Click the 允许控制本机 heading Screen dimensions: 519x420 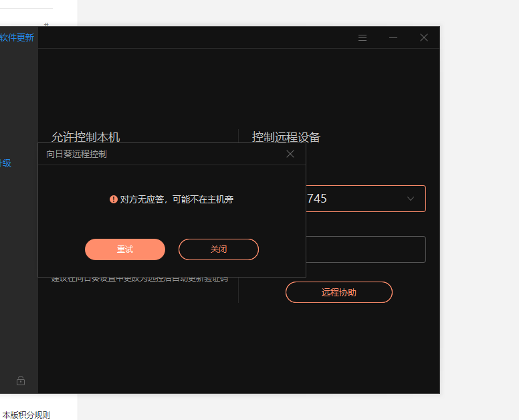click(86, 136)
